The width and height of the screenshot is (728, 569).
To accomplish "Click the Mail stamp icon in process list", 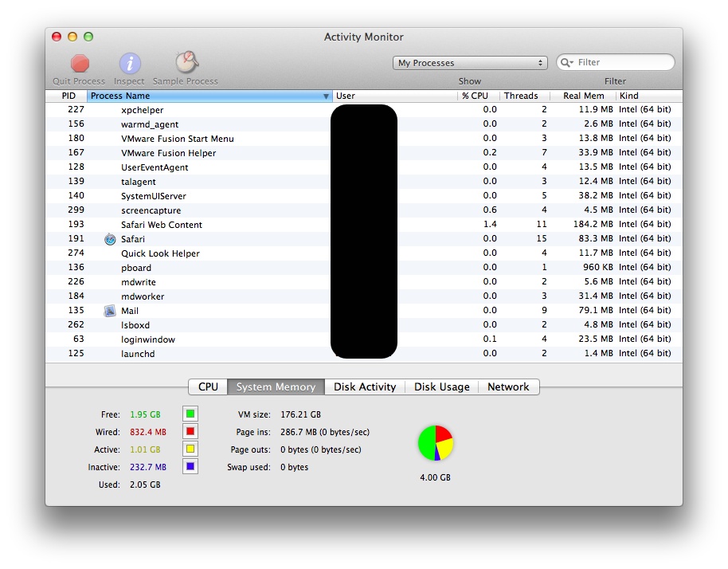I will pos(110,311).
